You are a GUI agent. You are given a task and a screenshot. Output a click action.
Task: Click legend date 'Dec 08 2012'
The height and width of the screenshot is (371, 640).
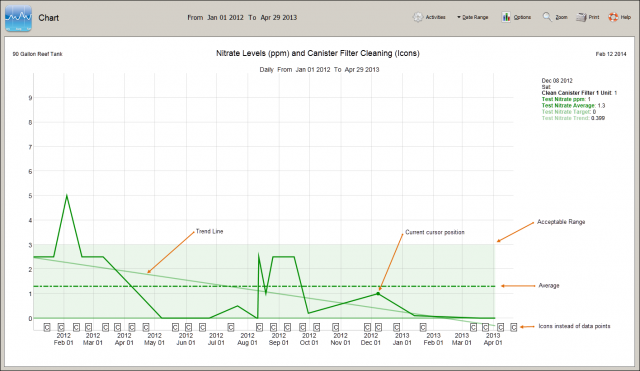557,81
